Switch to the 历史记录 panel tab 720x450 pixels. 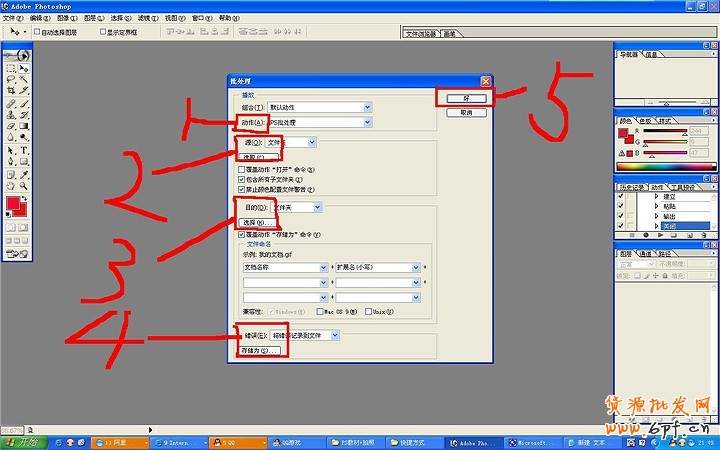click(x=630, y=186)
